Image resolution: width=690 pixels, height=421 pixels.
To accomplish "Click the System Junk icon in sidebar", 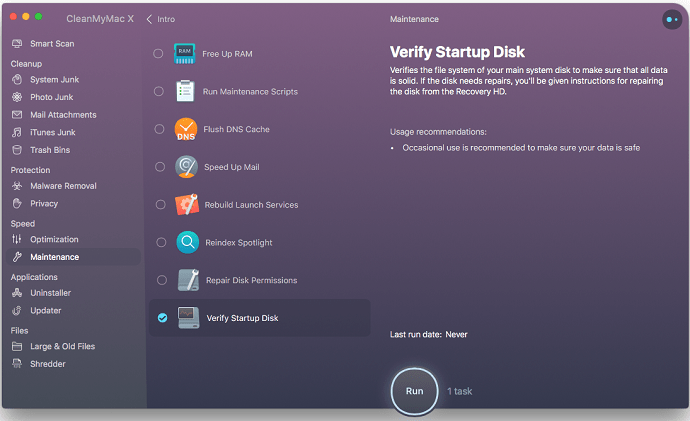I will pos(17,80).
